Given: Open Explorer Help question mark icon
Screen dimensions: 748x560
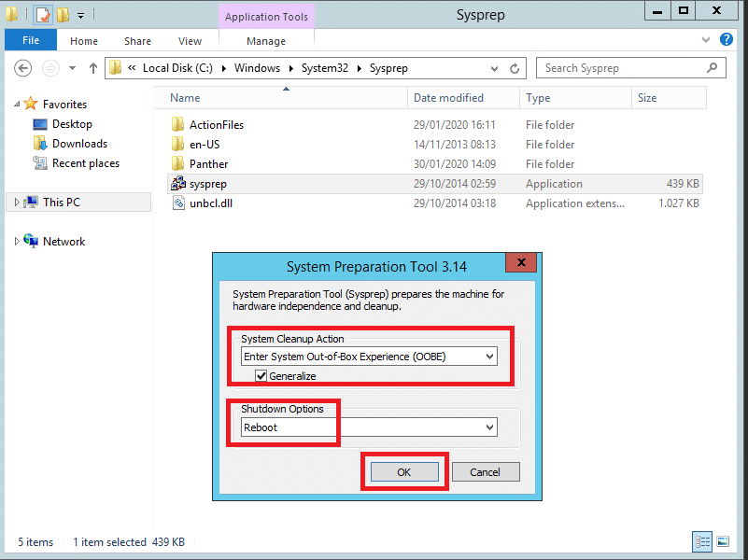Looking at the screenshot, I should [x=727, y=39].
